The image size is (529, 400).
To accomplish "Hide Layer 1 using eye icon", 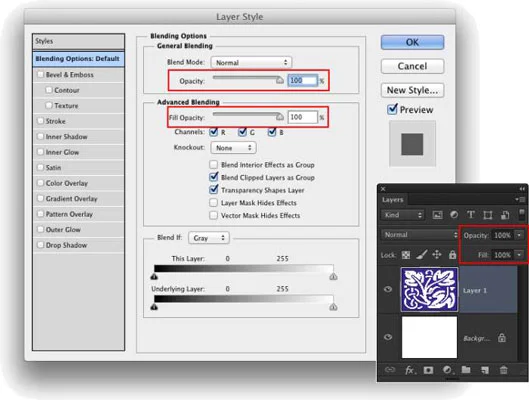I will click(388, 289).
